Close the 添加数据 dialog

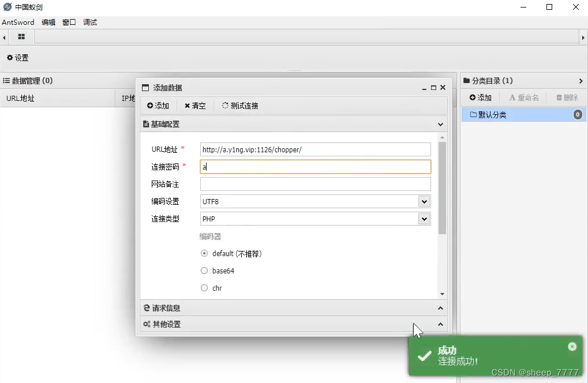click(x=443, y=87)
